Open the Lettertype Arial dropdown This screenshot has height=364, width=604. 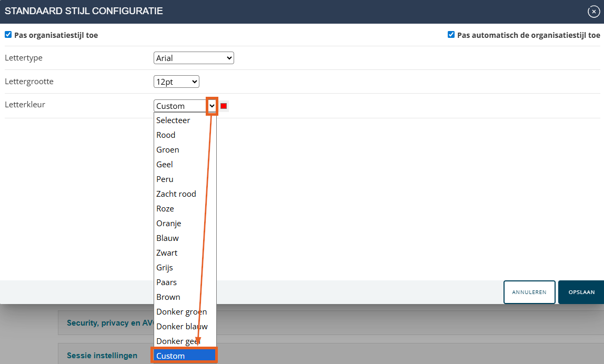[x=194, y=58]
